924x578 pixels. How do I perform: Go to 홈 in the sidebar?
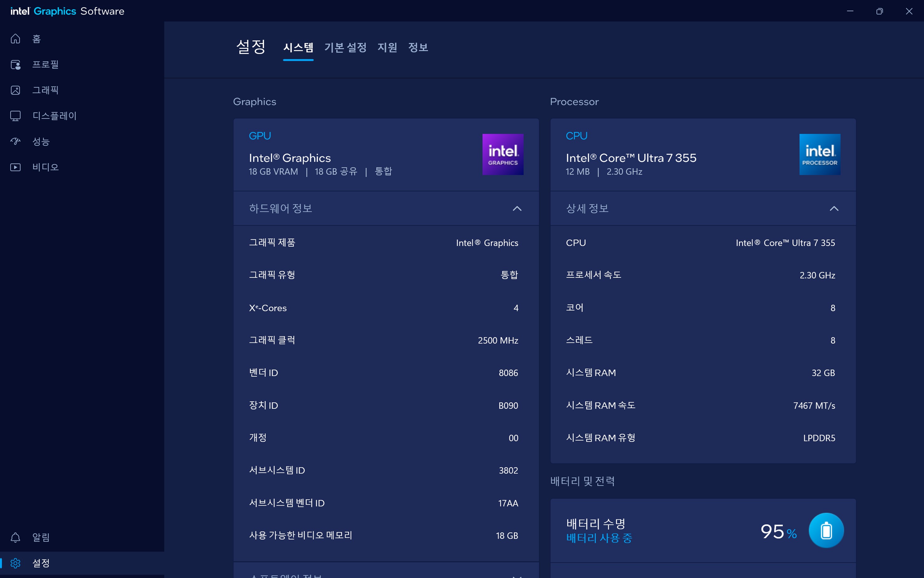[x=37, y=39]
